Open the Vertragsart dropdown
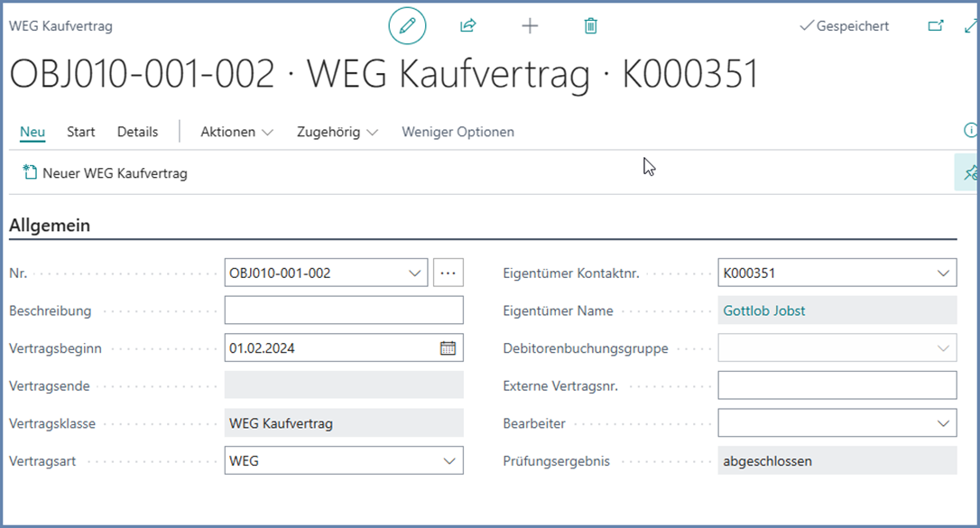The height and width of the screenshot is (528, 980). (x=449, y=460)
